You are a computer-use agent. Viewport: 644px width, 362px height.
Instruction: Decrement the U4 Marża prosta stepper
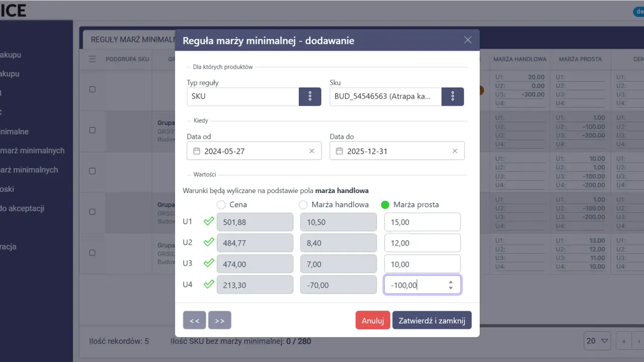pos(451,288)
